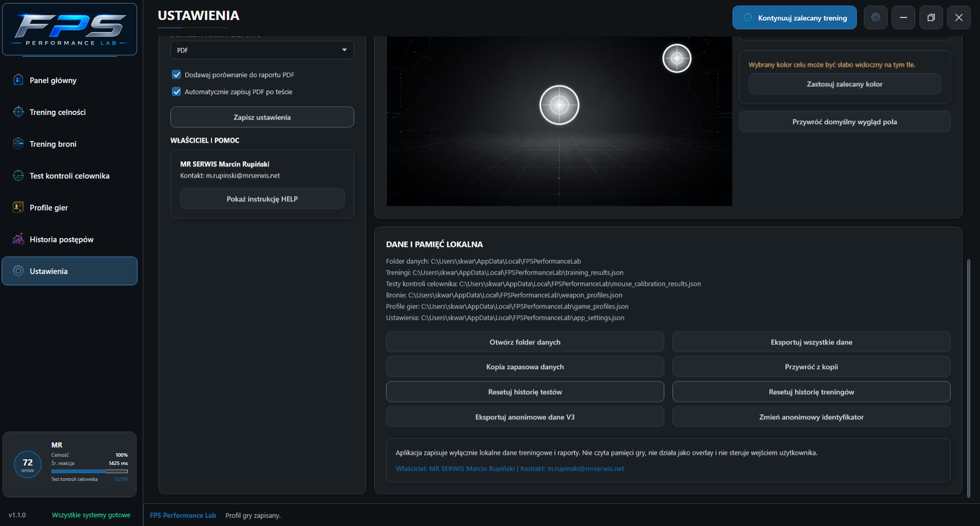Image resolution: width=980 pixels, height=526 pixels.
Task: Click the Test kontroli celownika progress bar
Action: (89, 471)
